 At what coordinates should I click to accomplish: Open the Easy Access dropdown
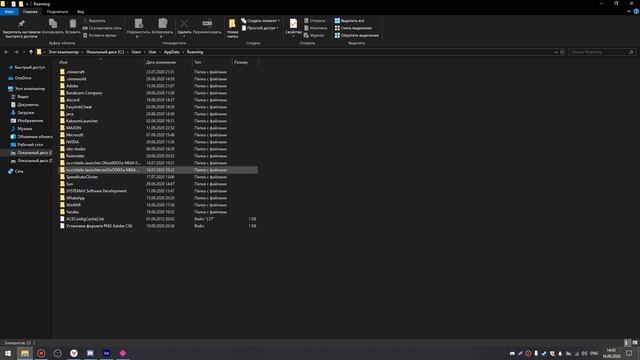[260, 28]
